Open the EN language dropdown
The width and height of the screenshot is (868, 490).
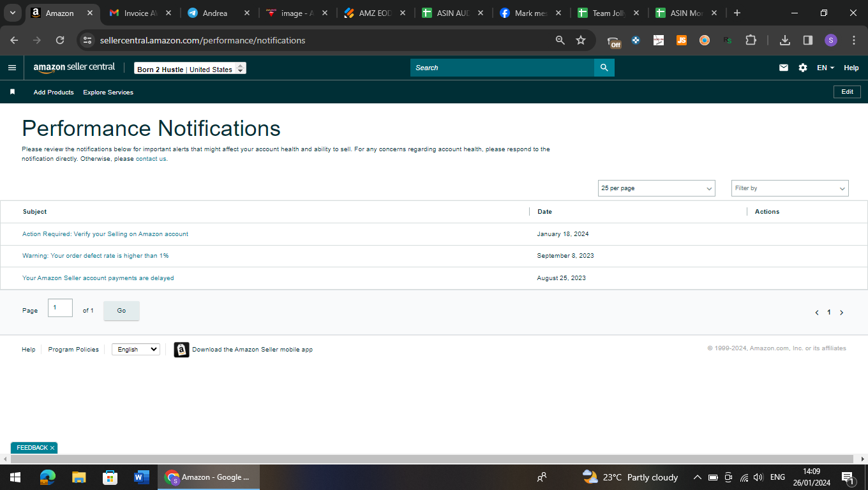tap(825, 68)
